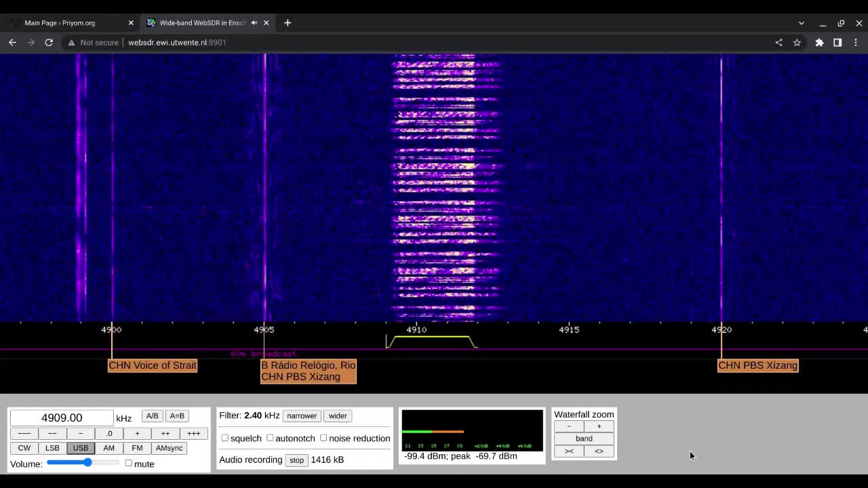Image resolution: width=868 pixels, height=488 pixels.
Task: Enable the squelch checkbox
Action: pyautogui.click(x=224, y=438)
